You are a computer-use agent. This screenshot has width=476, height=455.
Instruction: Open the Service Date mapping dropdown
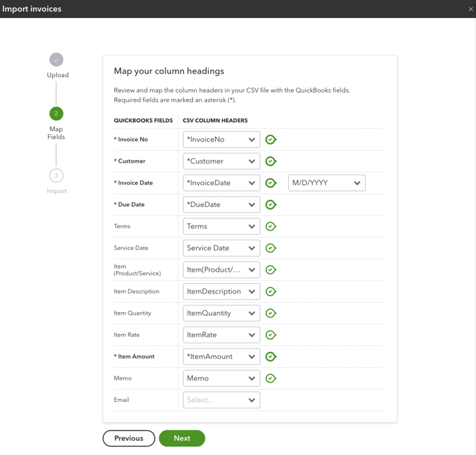[x=221, y=248]
